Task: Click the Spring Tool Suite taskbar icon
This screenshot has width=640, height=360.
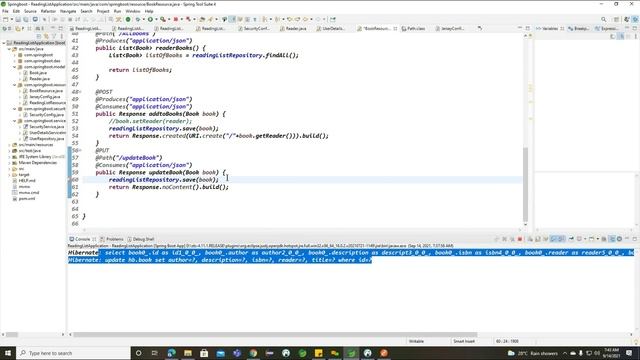Action: [351, 353]
